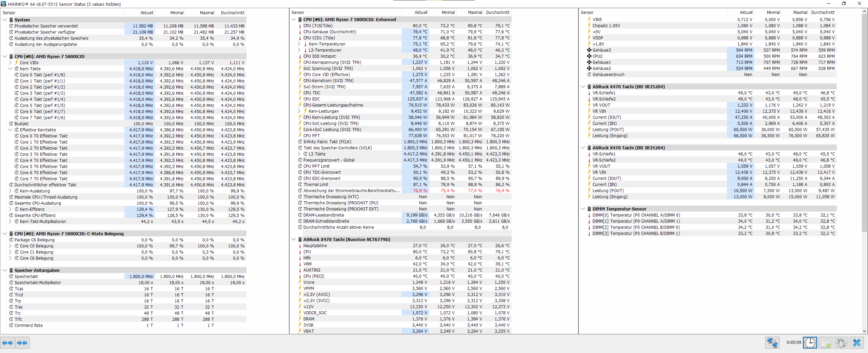The height and width of the screenshot is (353, 868).
Task: Click the Aktuell column header above the System group
Action: (x=140, y=13)
